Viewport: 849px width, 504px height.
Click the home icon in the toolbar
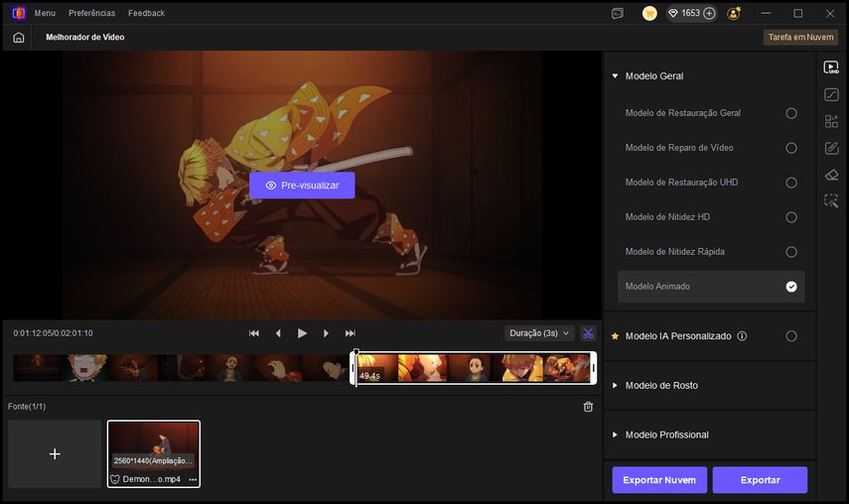point(19,37)
